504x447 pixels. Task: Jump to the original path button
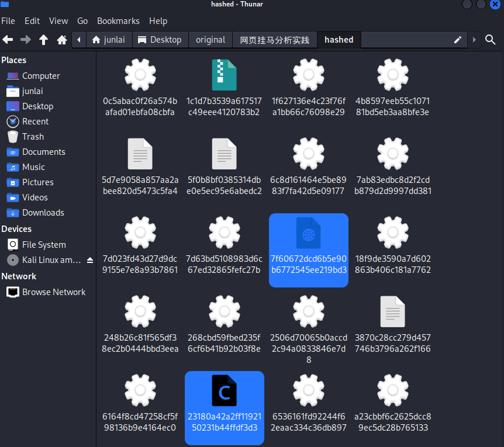(x=210, y=40)
